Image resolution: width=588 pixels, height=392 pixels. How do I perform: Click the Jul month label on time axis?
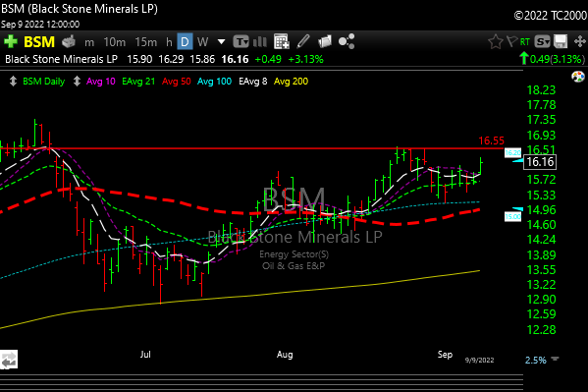[145, 355]
